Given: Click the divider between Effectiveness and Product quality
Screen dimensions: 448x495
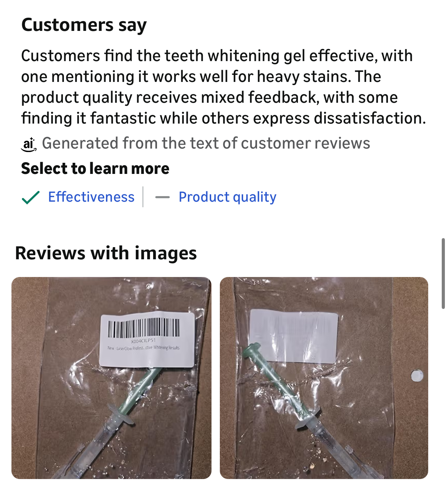Looking at the screenshot, I should point(143,196).
